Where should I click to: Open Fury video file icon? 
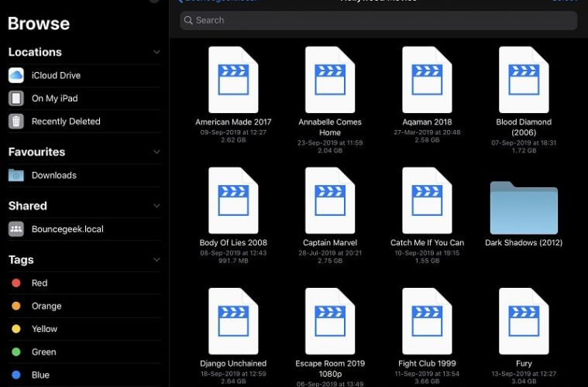click(x=524, y=321)
